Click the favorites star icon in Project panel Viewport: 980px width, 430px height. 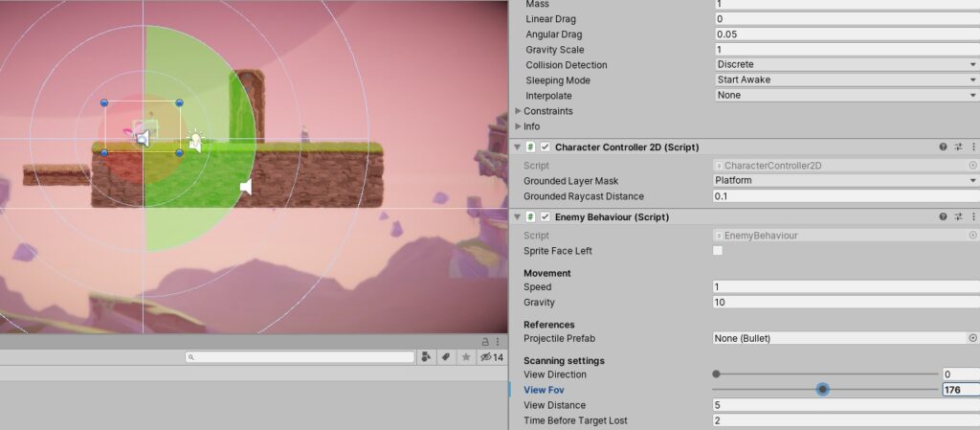point(466,357)
